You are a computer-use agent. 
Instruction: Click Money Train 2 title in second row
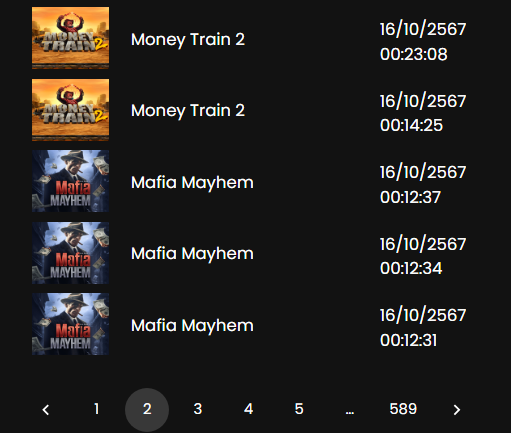188,111
